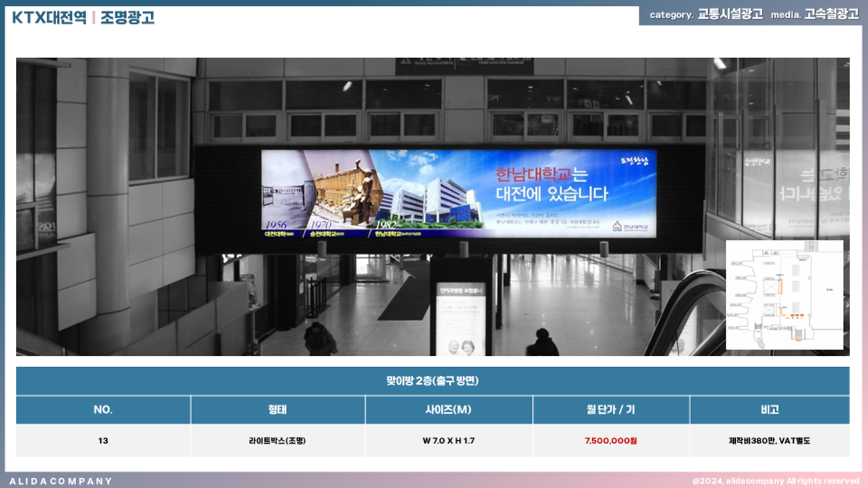This screenshot has height=488, width=868.
Task: Select the 맞이방 2층(출구 방면) table header
Action: [433, 381]
